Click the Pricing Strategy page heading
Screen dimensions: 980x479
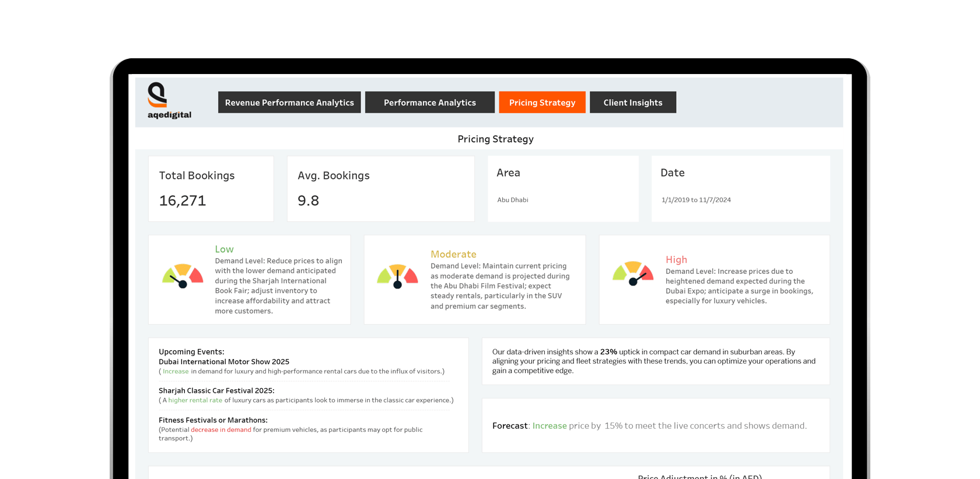tap(495, 139)
